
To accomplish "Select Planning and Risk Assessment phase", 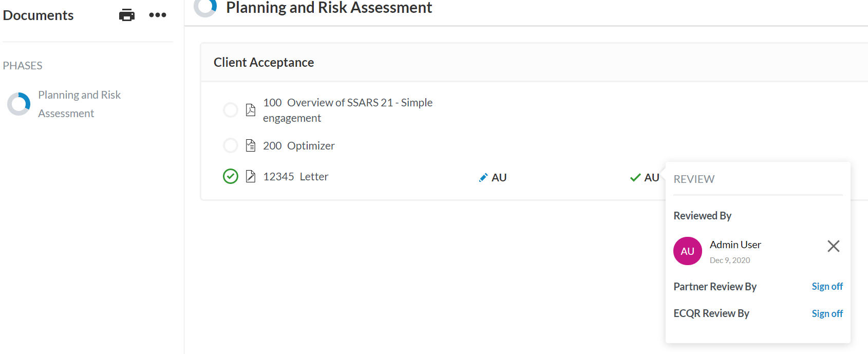I will pos(79,104).
